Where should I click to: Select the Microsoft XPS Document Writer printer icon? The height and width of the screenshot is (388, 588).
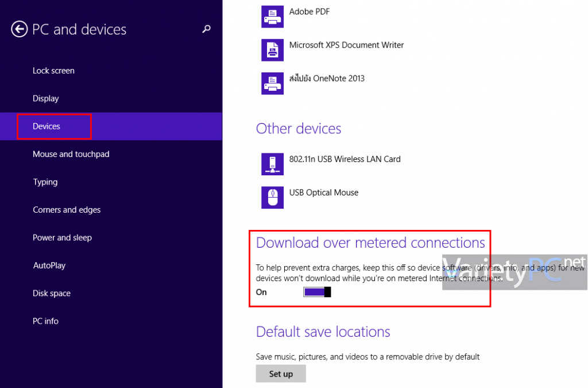tap(272, 50)
